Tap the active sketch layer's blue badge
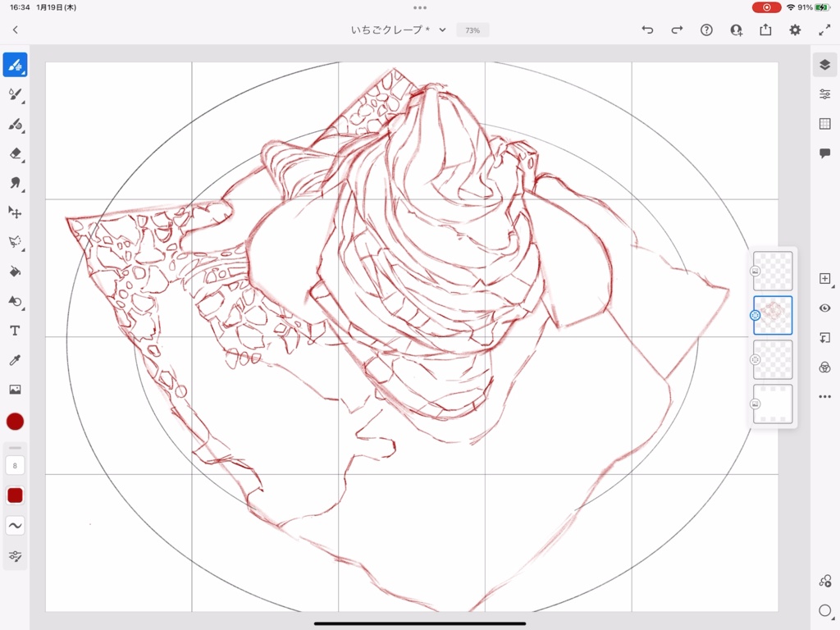The height and width of the screenshot is (630, 840). coord(756,316)
